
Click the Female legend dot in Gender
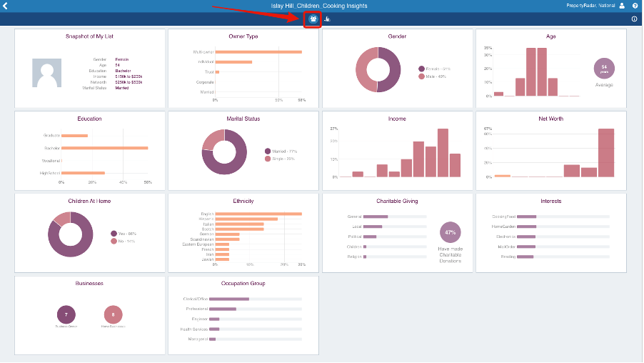coord(421,69)
